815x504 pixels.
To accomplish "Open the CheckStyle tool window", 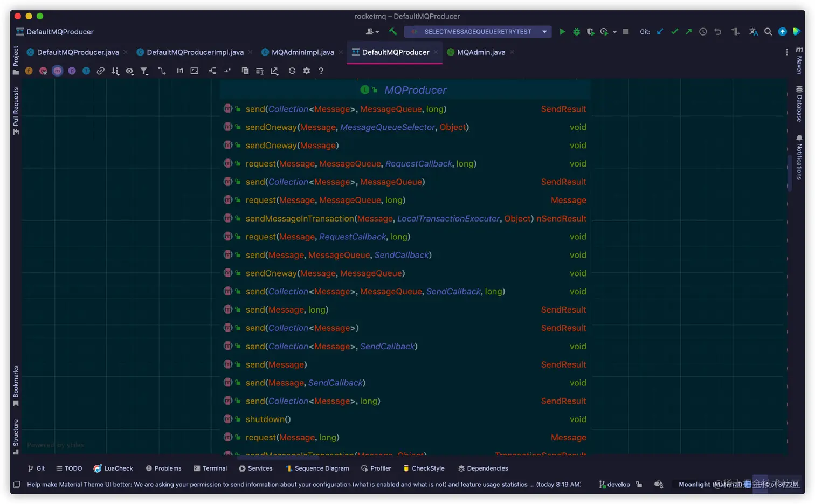I will (x=424, y=468).
